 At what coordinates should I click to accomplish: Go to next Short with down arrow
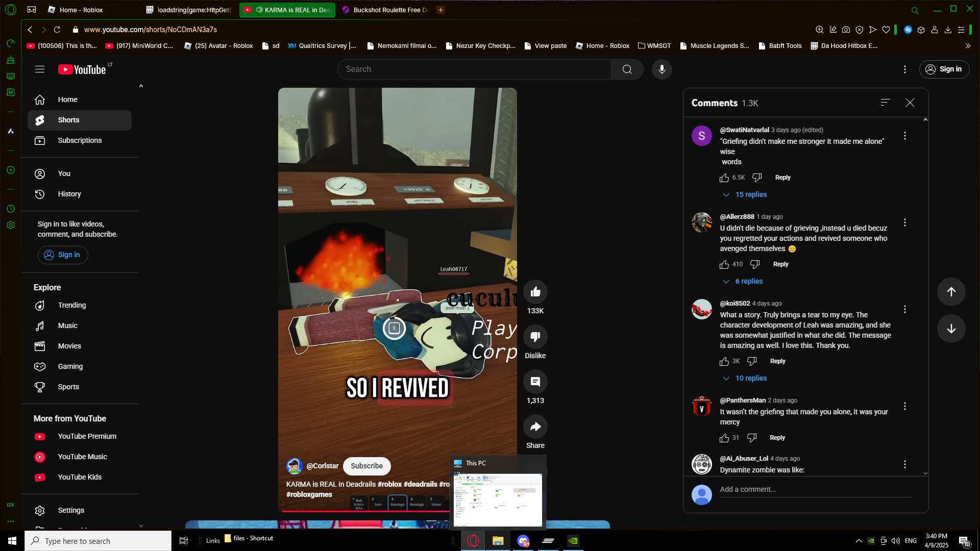951,329
